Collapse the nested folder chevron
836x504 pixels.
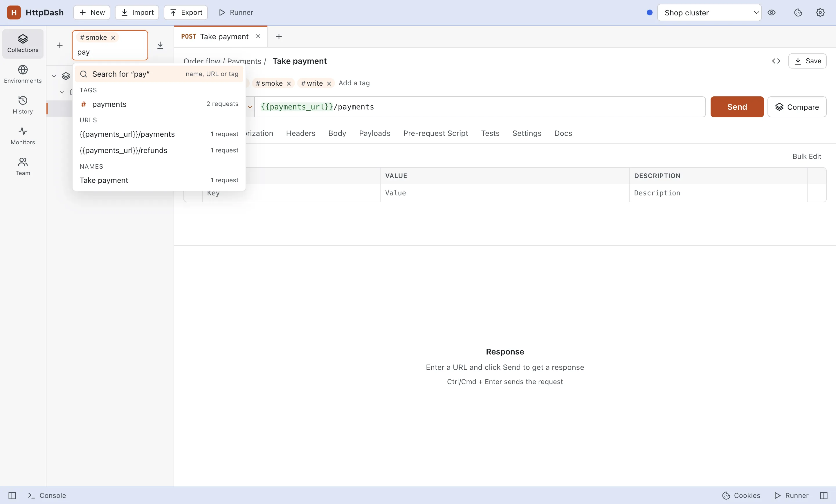62,92
